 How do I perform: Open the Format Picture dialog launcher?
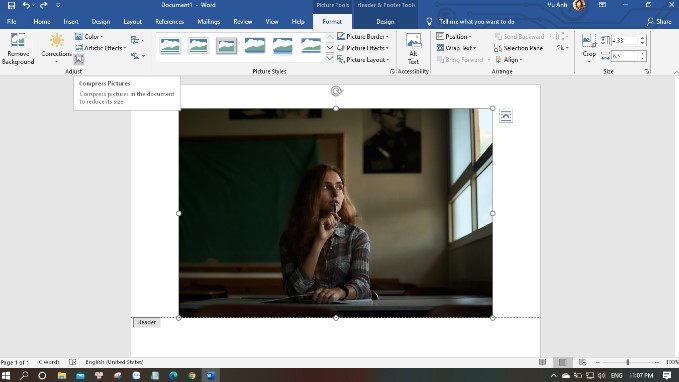click(x=392, y=71)
